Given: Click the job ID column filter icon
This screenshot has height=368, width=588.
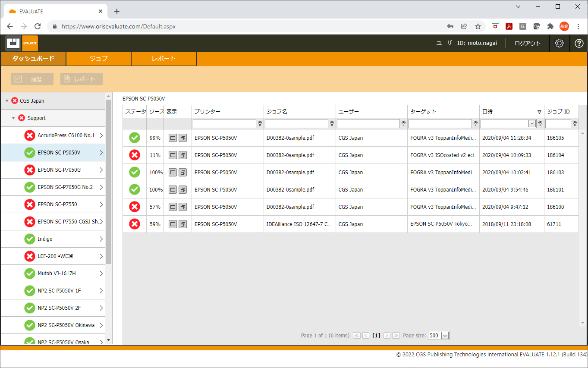Looking at the screenshot, I should pyautogui.click(x=575, y=124).
